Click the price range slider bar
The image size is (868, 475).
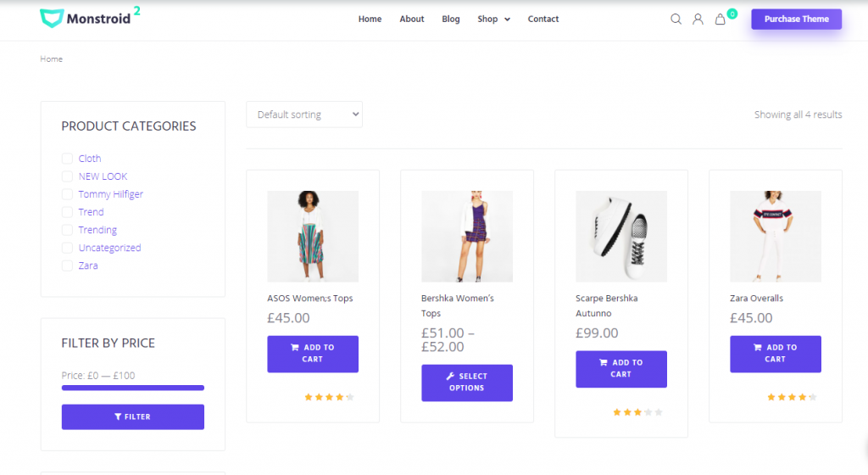(x=133, y=388)
